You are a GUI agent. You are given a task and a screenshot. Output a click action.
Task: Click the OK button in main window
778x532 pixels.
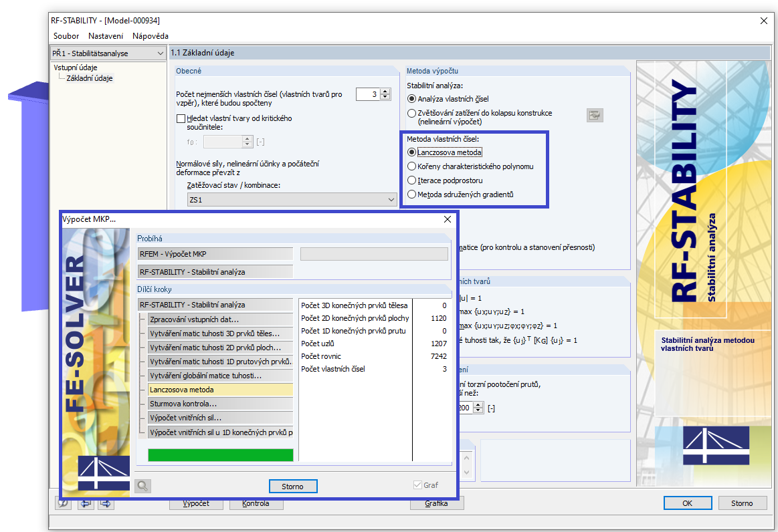pos(688,503)
